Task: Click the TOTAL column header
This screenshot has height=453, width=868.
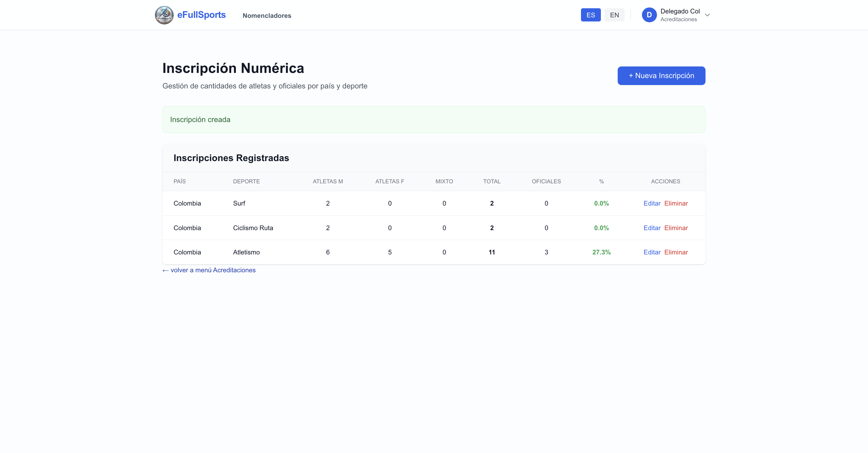Action: 492,182
